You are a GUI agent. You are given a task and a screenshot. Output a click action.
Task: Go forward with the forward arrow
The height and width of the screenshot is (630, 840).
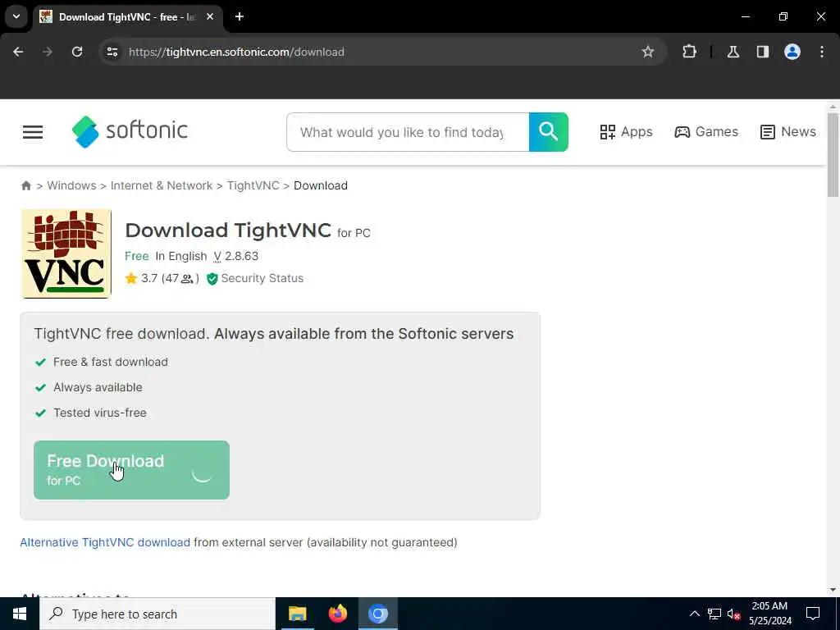coord(48,52)
